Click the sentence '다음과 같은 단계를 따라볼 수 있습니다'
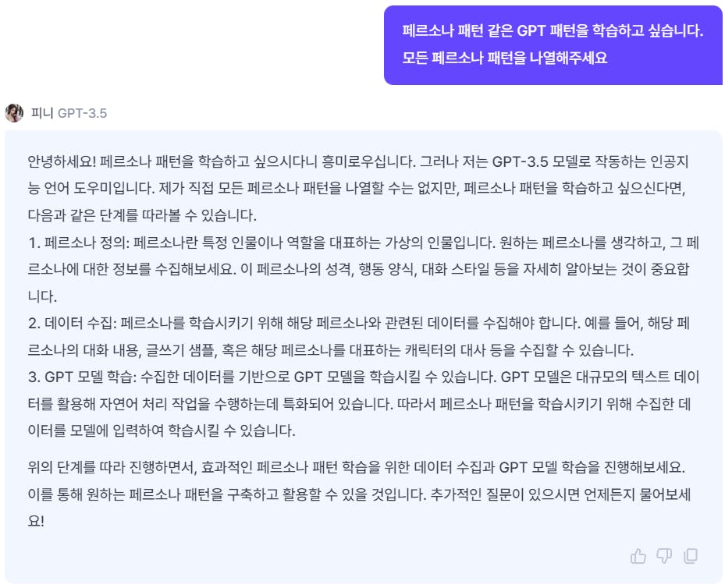This screenshot has width=725, height=588. coord(142,214)
